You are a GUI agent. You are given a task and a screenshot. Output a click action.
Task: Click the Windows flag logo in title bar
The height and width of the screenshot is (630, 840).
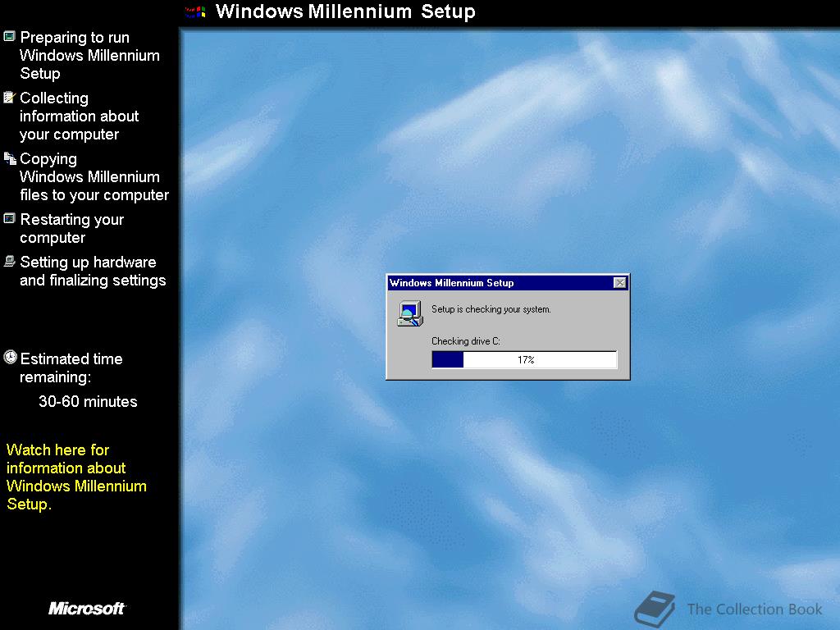point(195,11)
